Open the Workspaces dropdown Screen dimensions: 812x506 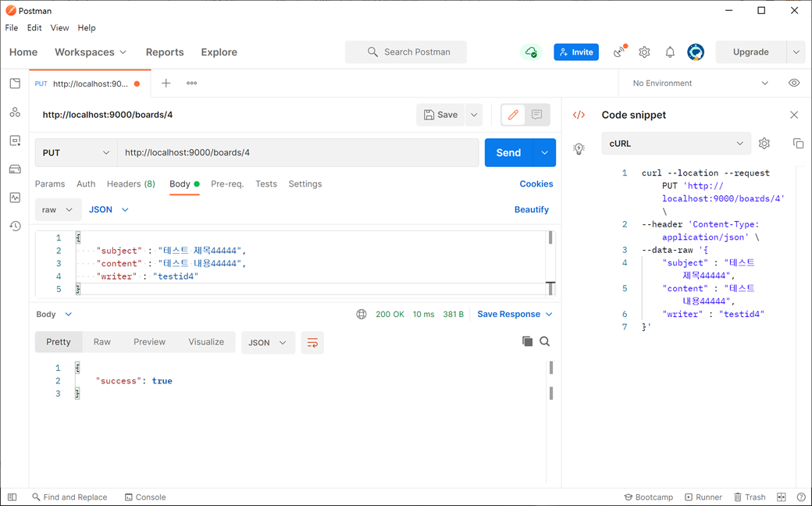coord(91,52)
